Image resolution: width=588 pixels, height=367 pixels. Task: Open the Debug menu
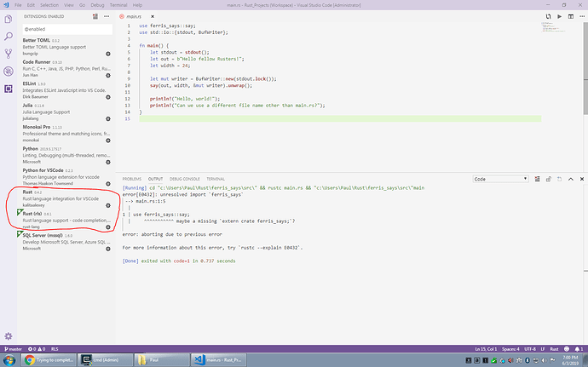click(97, 5)
